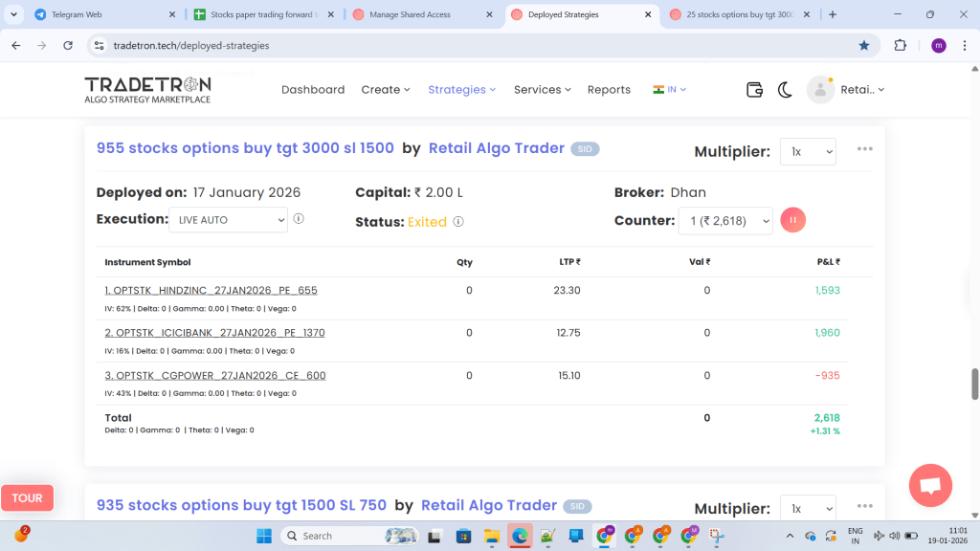Open OPTSTK_HINDZINC_27JAN2026_PE_655 instrument link

point(211,290)
